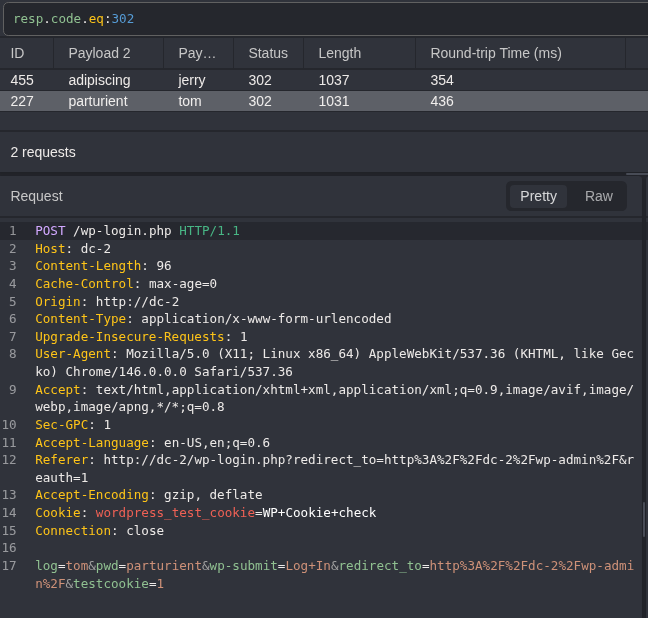Click the Cache-Control: max-age=0 header line
The image size is (648, 618).
tap(126, 284)
